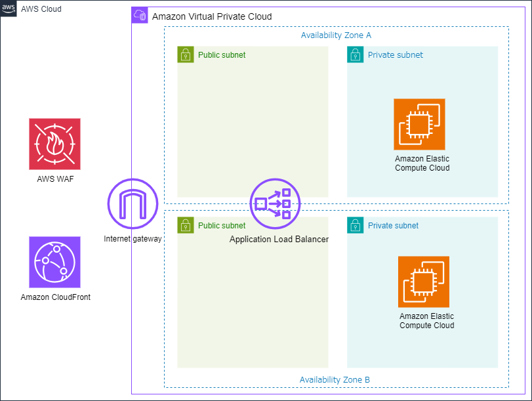
Task: Click 'Amazon Elastic Compute Cloud' label in Zone A
Action: coord(422,163)
